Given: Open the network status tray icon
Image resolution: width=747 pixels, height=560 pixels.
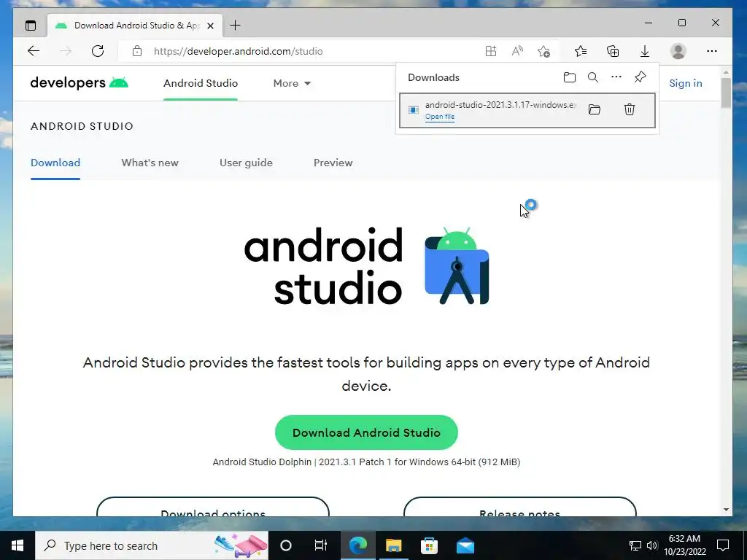Looking at the screenshot, I should 635,545.
